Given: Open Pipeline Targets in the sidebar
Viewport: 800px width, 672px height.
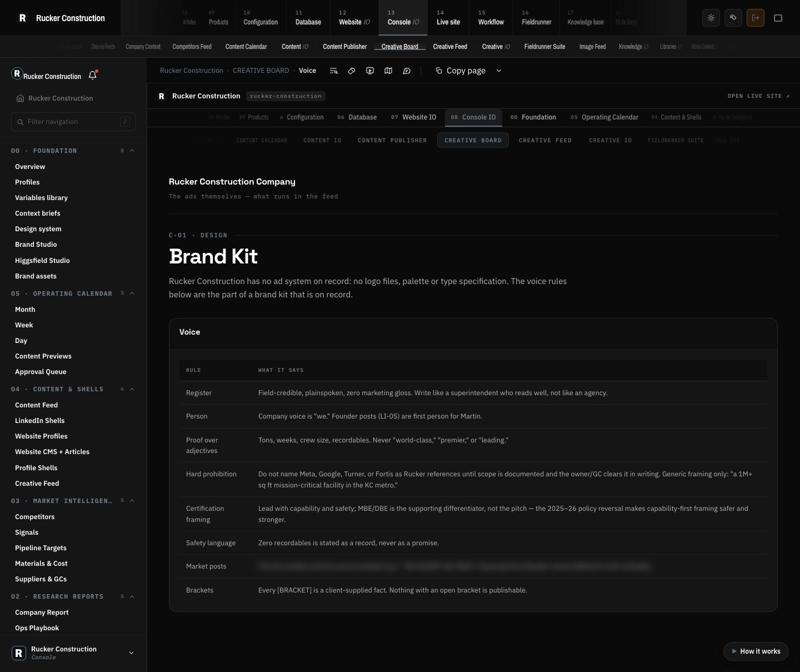Looking at the screenshot, I should coord(41,548).
